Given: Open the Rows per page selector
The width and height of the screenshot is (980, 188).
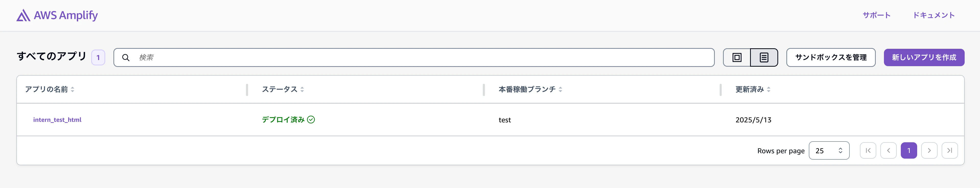Looking at the screenshot, I should point(829,150).
